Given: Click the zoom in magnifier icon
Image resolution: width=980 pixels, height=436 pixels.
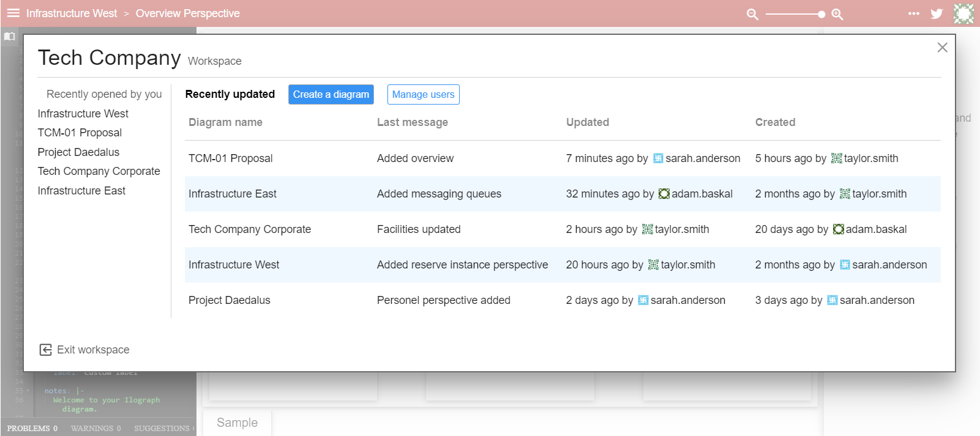Looking at the screenshot, I should point(837,14).
